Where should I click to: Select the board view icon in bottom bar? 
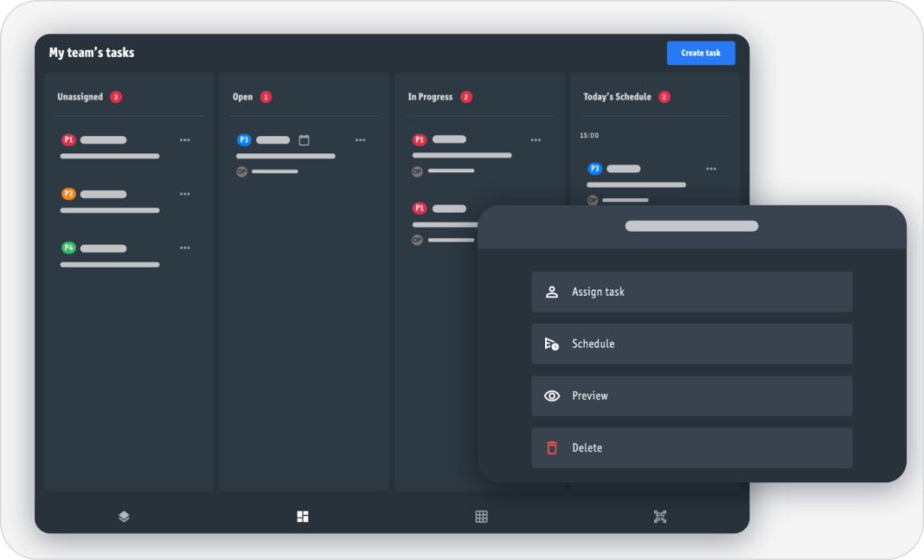tap(302, 517)
